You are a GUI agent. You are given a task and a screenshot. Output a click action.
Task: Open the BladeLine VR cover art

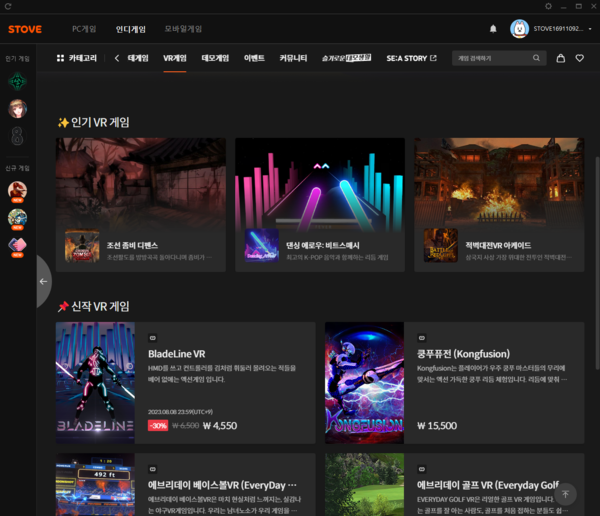(x=95, y=383)
